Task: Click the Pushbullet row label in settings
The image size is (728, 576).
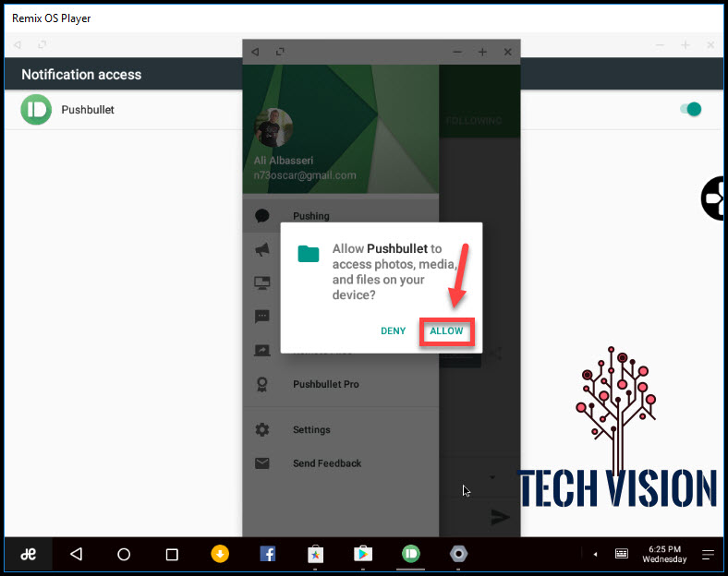Action: point(88,110)
